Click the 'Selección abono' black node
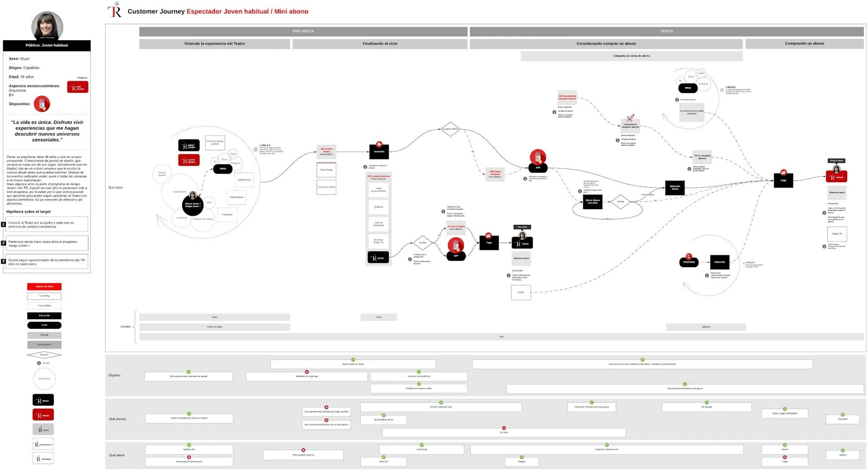This screenshot has height=470, width=868. (x=675, y=188)
